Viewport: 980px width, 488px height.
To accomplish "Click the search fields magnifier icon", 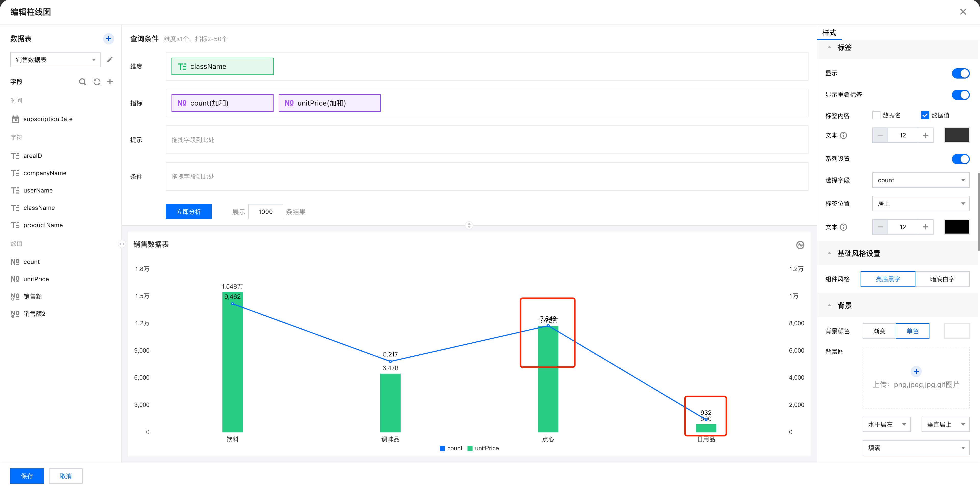I will 82,82.
